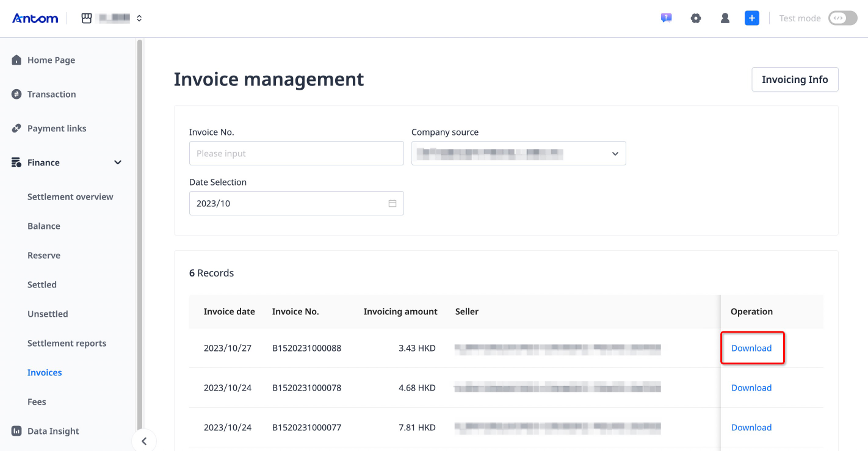
Task: Download invoice B1520231000088
Action: coord(751,348)
